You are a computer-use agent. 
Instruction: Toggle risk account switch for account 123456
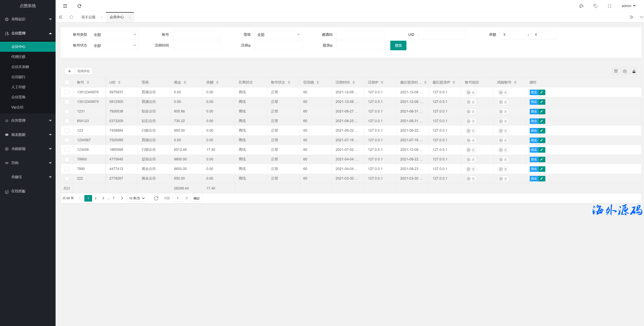click(x=503, y=150)
